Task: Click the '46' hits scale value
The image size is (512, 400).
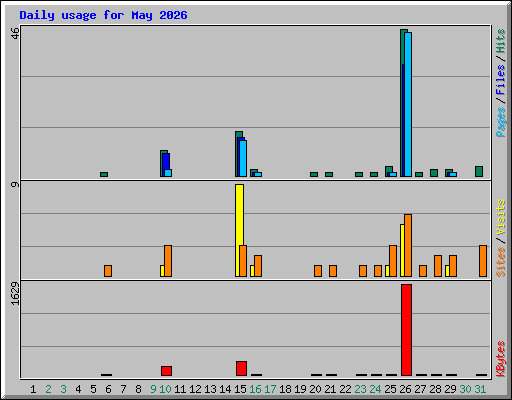Action: (15, 33)
